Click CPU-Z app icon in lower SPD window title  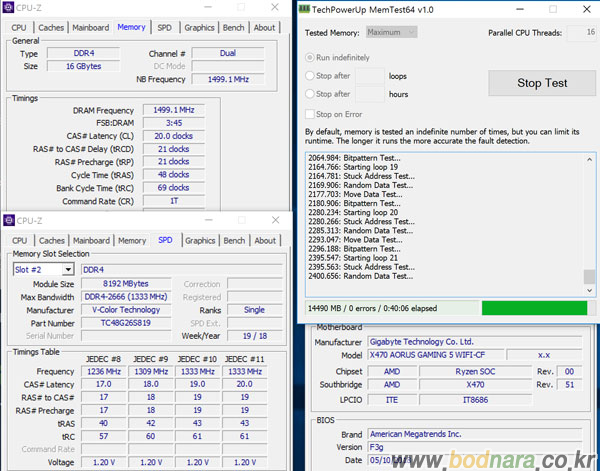9,220
